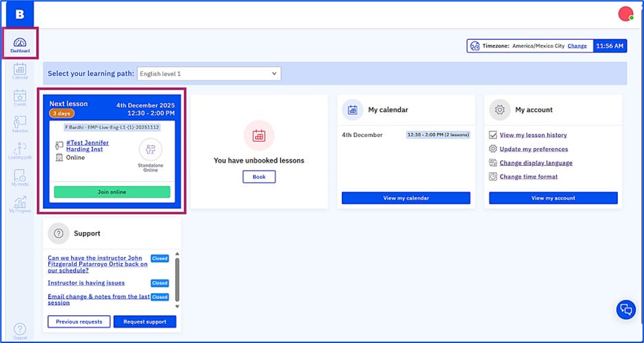The image size is (644, 343).
Task: Click the Book button
Action: [259, 177]
